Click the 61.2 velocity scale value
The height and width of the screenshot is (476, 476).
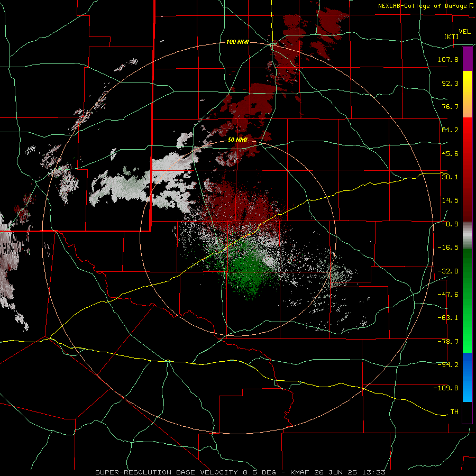[450, 130]
